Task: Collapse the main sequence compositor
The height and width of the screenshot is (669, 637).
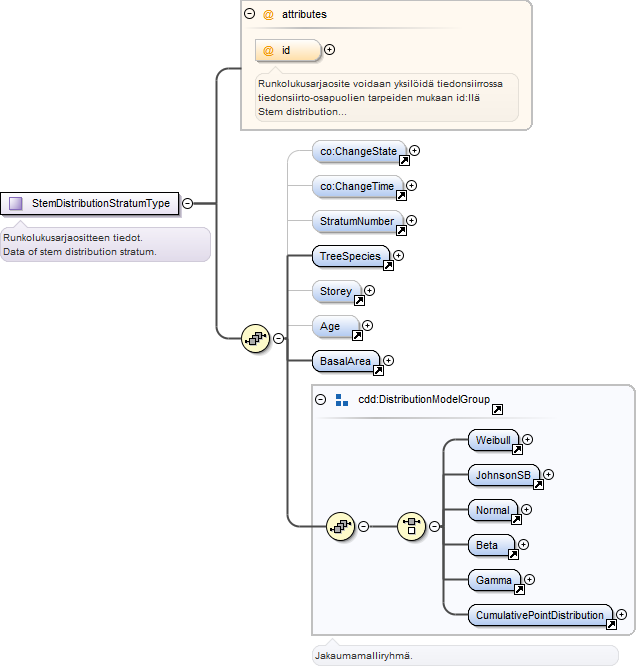Action: point(278,338)
